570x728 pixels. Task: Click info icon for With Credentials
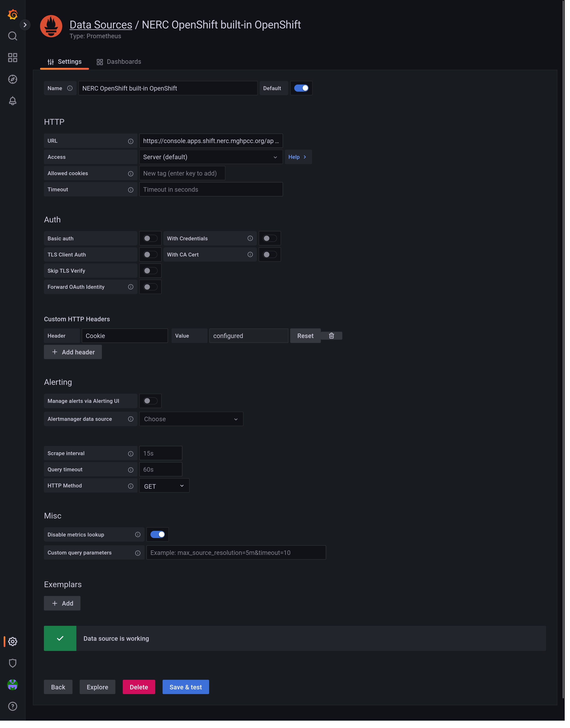pos(252,240)
